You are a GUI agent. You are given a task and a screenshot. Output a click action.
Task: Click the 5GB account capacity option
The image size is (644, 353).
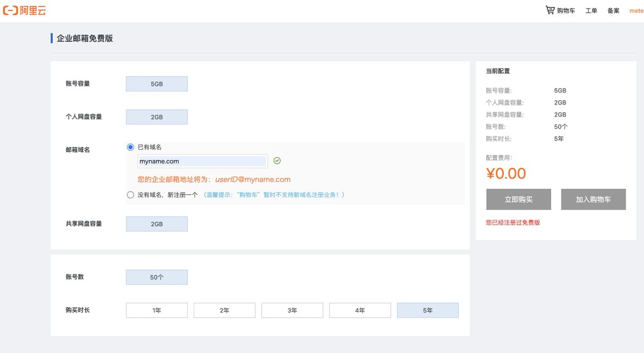point(156,84)
